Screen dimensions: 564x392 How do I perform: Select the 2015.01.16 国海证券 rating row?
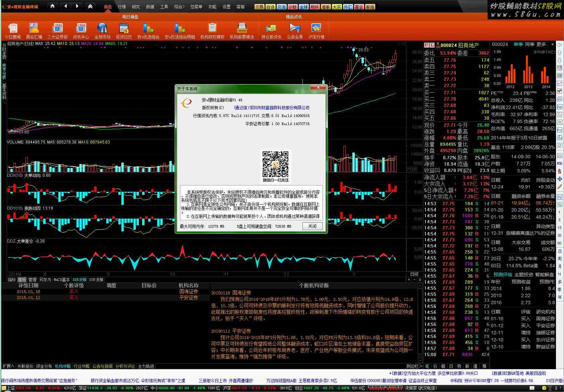pyautogui.click(x=105, y=292)
